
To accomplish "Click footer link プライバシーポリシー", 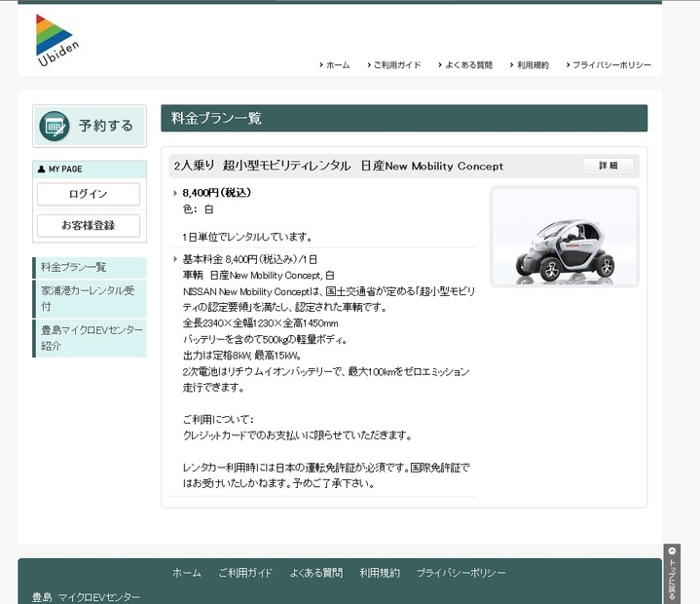I will (x=461, y=573).
